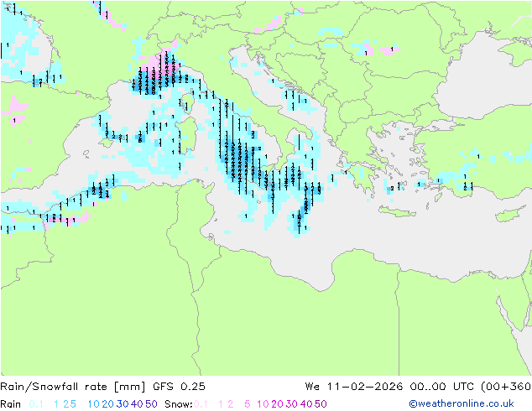Click the 'Snow:' legend label
This screenshot has width=532, height=411.
(179, 404)
